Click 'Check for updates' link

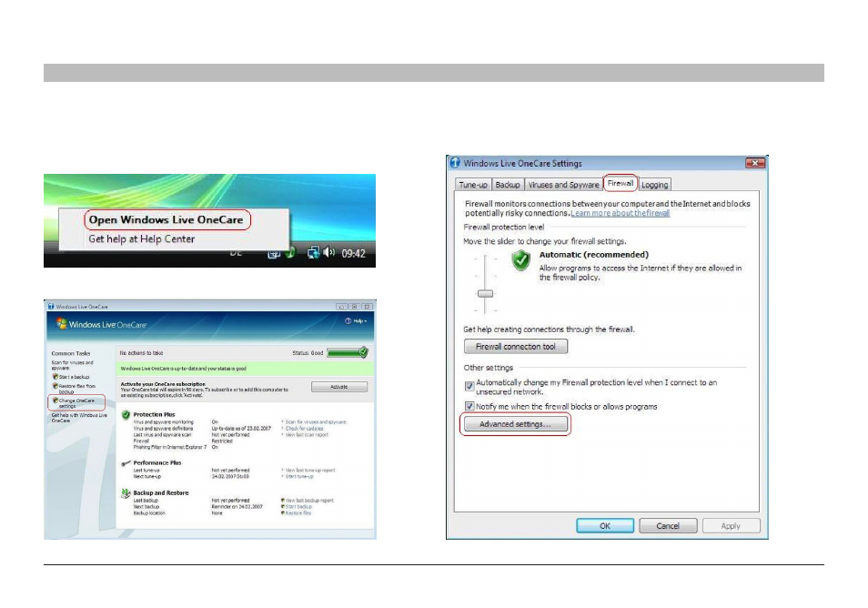pyautogui.click(x=304, y=429)
